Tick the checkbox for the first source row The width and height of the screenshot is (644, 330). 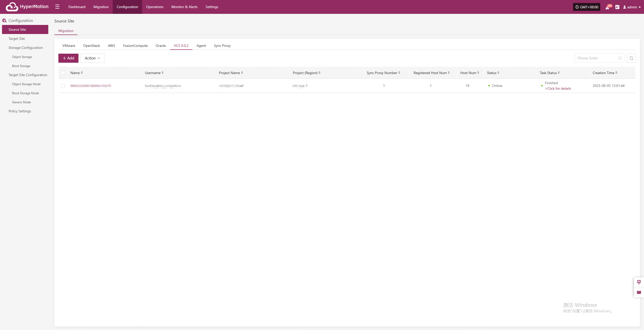click(63, 86)
